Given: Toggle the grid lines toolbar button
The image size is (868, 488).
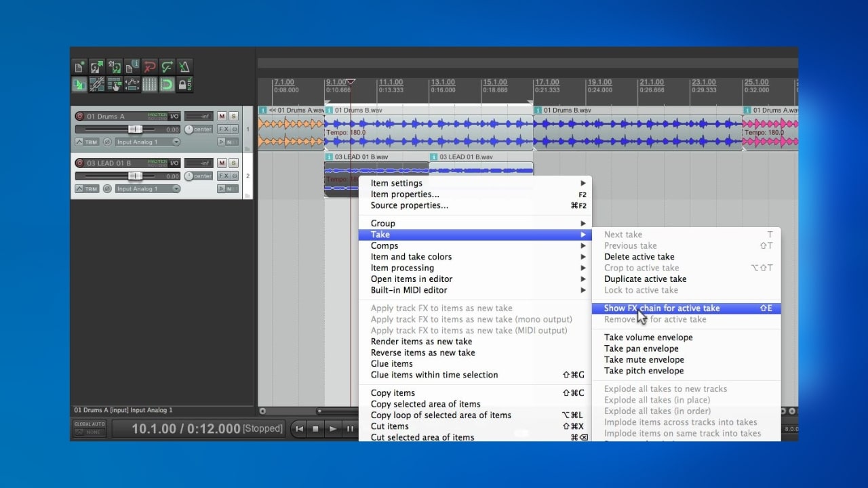Looking at the screenshot, I should [150, 84].
